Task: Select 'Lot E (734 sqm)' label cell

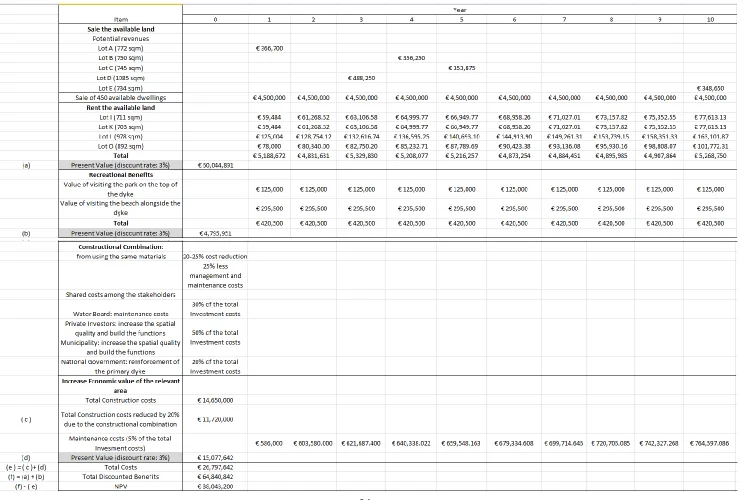Action: 120,88
